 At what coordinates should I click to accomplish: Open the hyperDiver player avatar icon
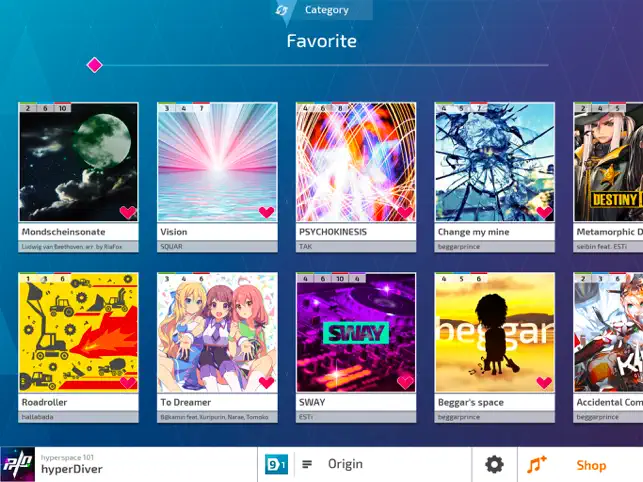click(x=18, y=464)
